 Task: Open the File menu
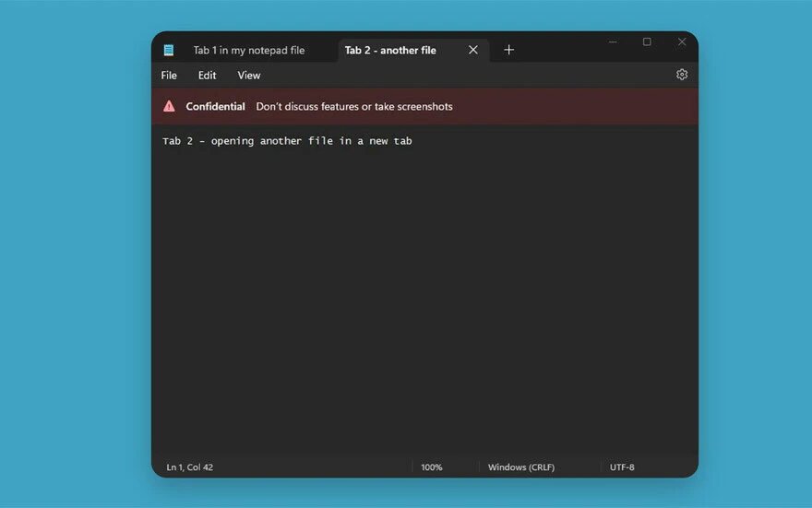click(169, 76)
